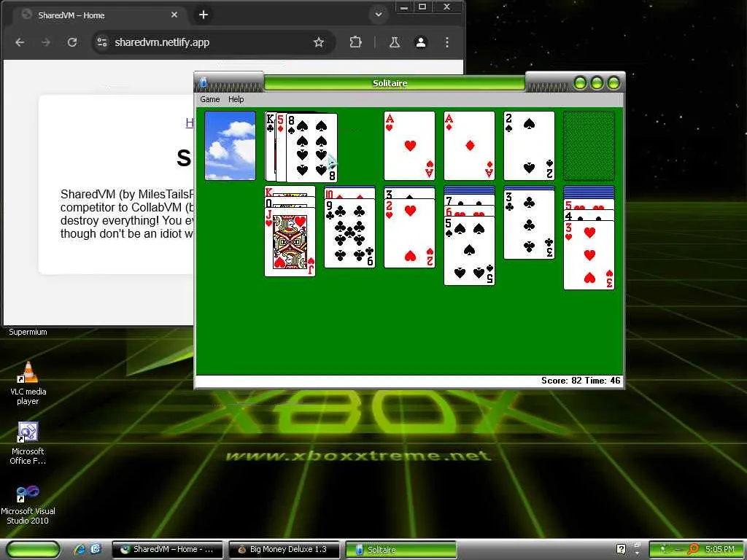Select the Jack of hearts tableau card
The height and width of the screenshot is (560, 747).
[x=290, y=242]
